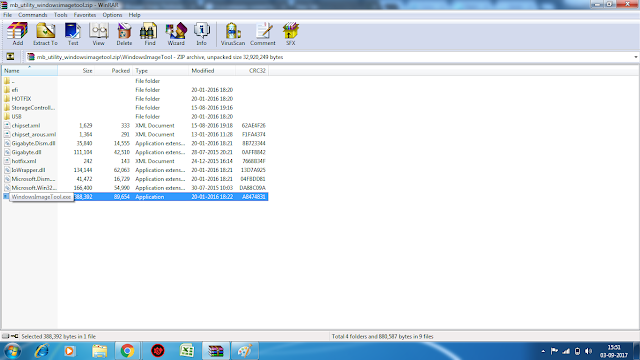Viewport: 640px width, 360px height.
Task: Go up one level arrow button
Action: pyautogui.click(x=10, y=57)
